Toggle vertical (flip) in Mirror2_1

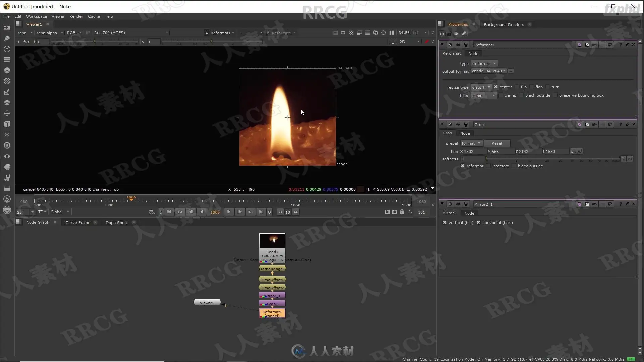[445, 223]
